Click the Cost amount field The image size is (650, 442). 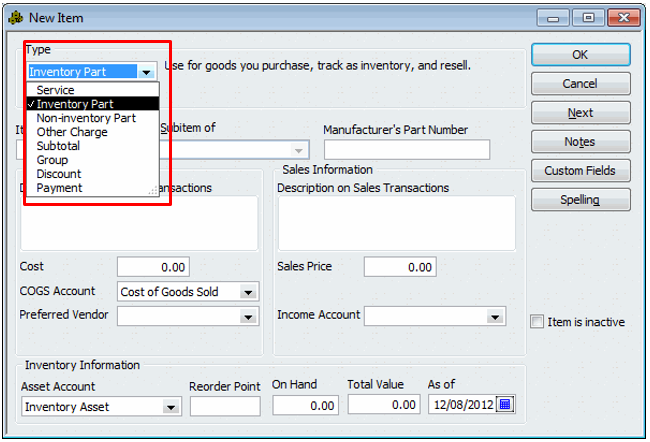pyautogui.click(x=153, y=267)
